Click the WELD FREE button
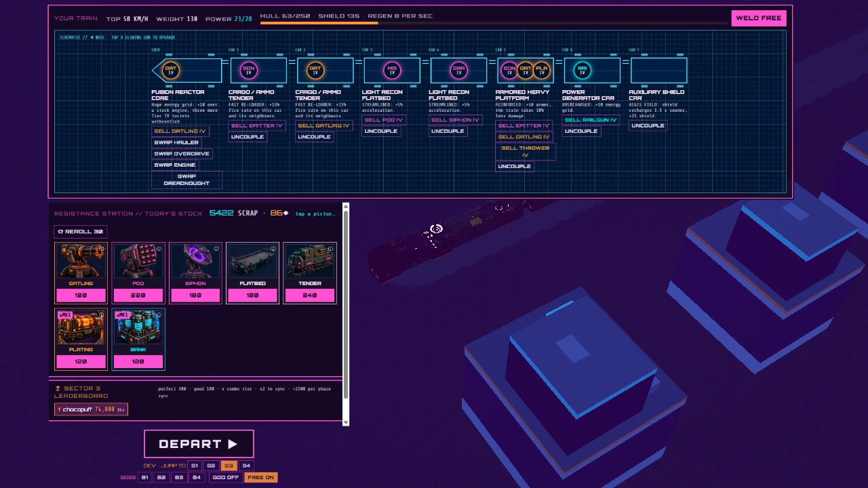Screen dimensions: 868x488 [759, 18]
